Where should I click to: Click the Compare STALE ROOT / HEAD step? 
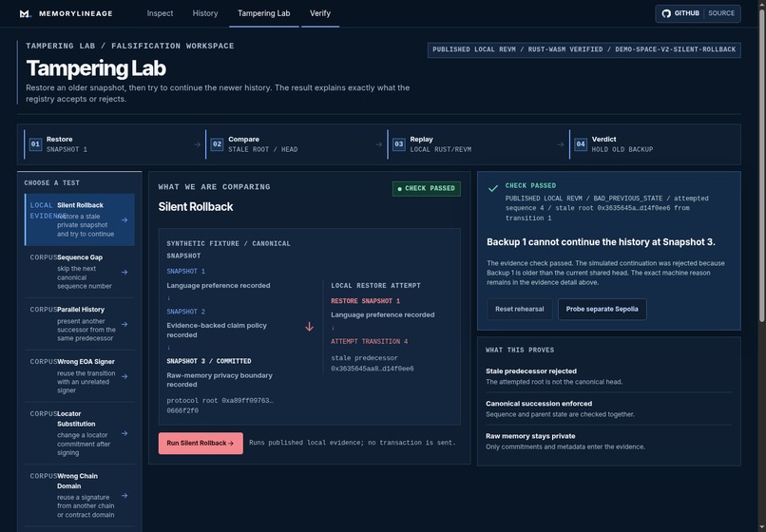(x=294, y=144)
